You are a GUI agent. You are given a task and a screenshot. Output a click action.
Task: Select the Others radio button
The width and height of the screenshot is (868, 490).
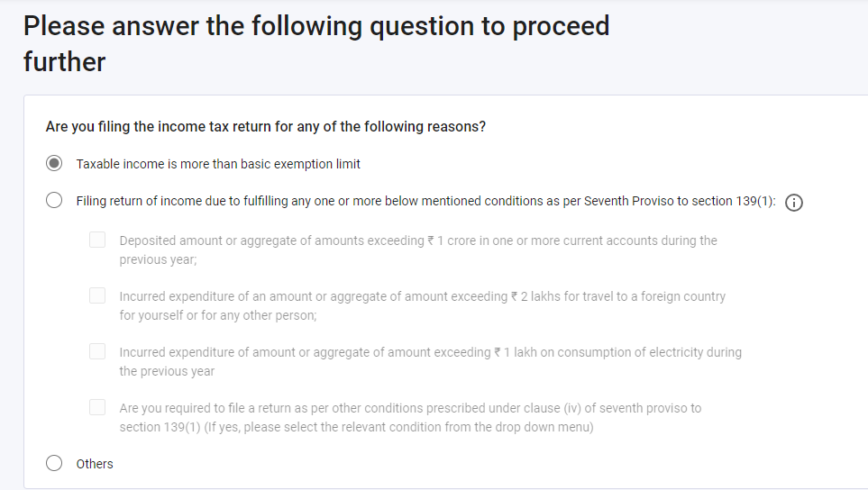click(x=54, y=463)
